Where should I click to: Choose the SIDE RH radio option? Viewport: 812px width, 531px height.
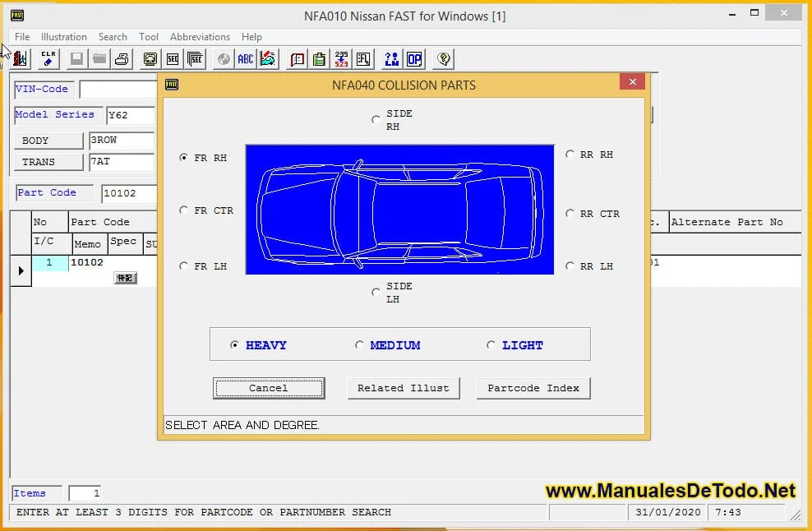[x=376, y=120]
